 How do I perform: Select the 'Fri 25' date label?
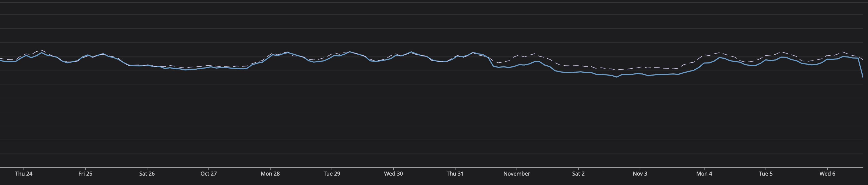click(x=85, y=173)
